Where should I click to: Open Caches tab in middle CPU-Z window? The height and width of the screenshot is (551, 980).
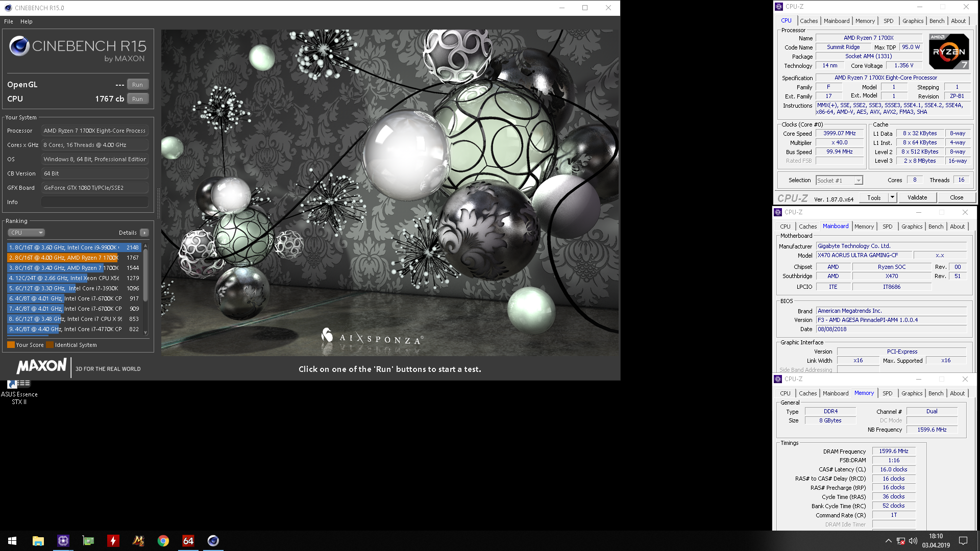click(807, 227)
